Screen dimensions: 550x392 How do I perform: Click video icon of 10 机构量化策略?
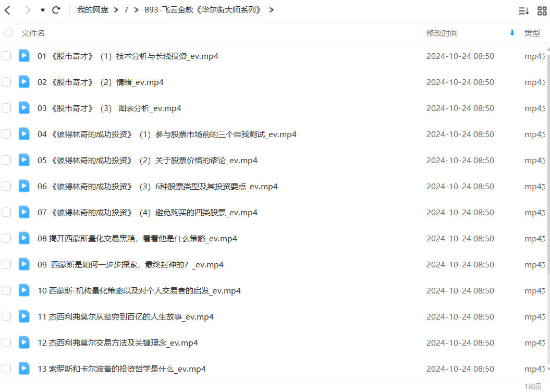click(24, 290)
